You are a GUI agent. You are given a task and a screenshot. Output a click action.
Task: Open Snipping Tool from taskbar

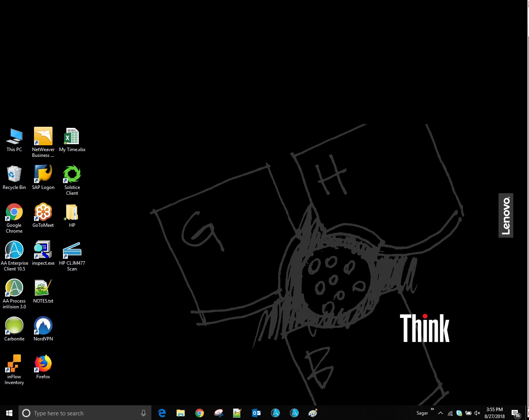coord(219,413)
